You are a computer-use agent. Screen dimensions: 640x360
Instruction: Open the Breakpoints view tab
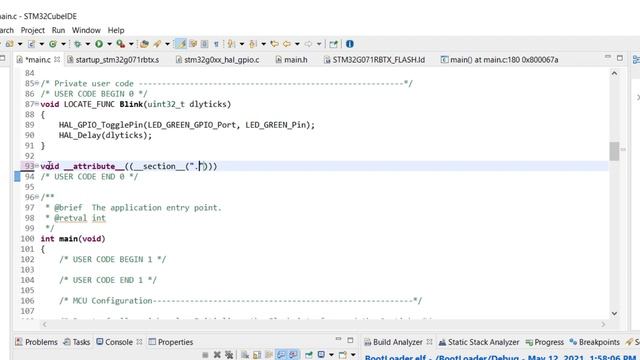point(594,342)
